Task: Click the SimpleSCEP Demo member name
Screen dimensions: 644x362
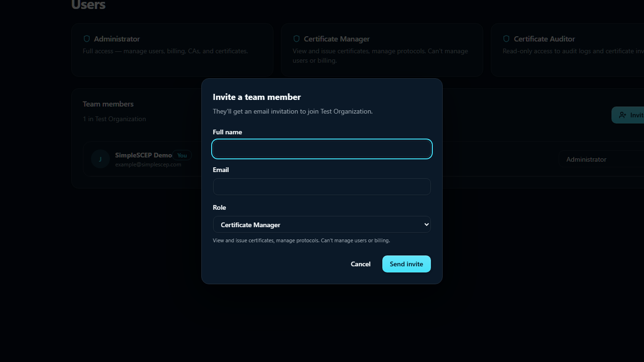Action: [143, 155]
